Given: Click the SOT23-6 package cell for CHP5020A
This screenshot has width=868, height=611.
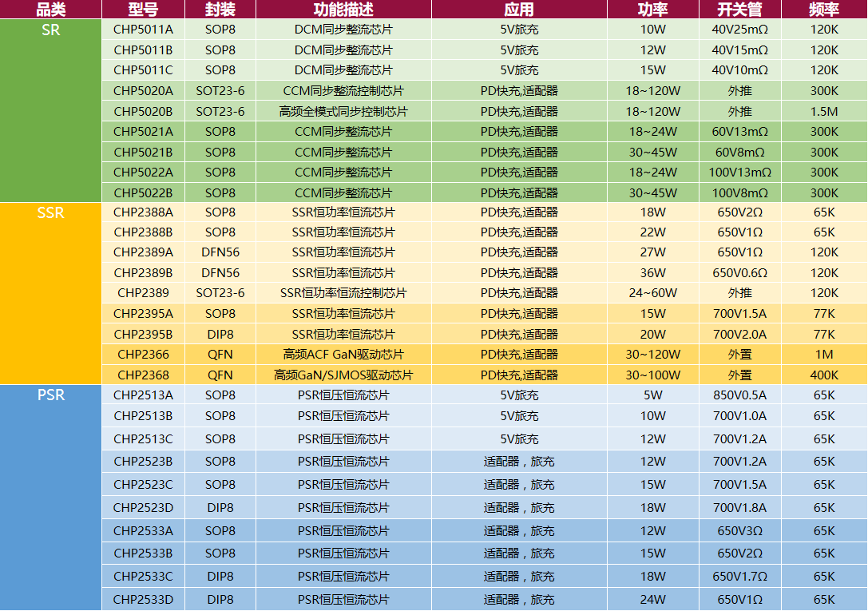Looking at the screenshot, I should point(220,91).
